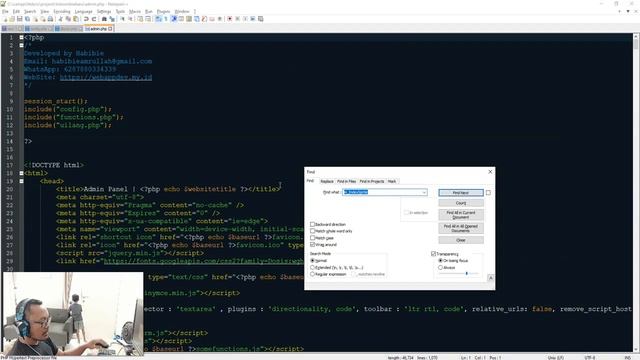The image size is (640, 360).
Task: Open the Plugins menu
Action: (x=163, y=11)
